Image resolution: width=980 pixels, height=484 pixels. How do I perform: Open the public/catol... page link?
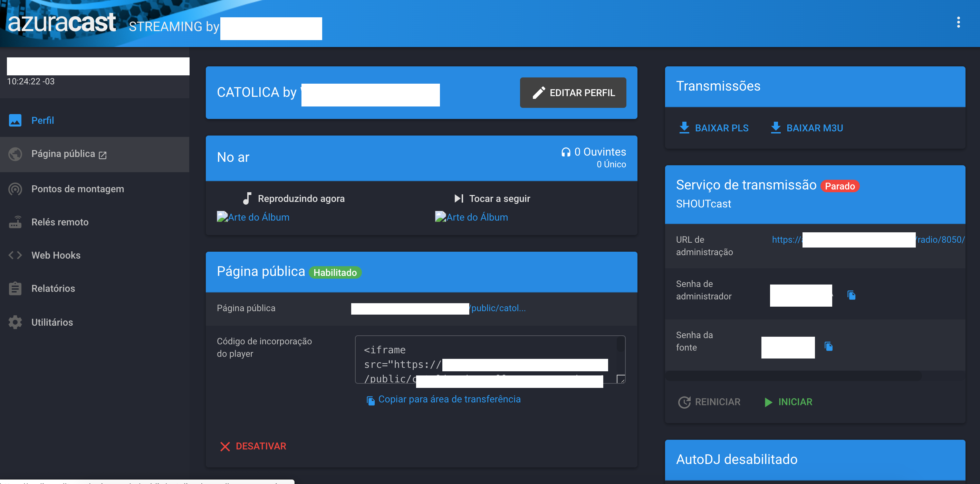pyautogui.click(x=498, y=308)
